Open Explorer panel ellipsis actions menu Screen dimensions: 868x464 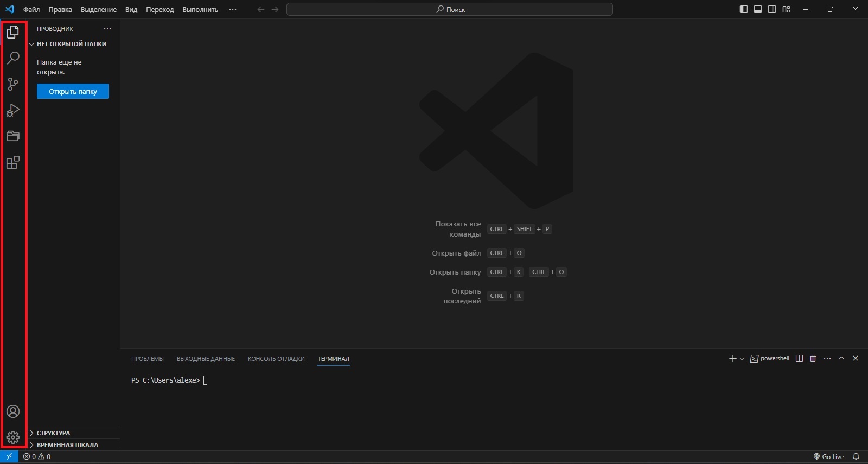107,29
